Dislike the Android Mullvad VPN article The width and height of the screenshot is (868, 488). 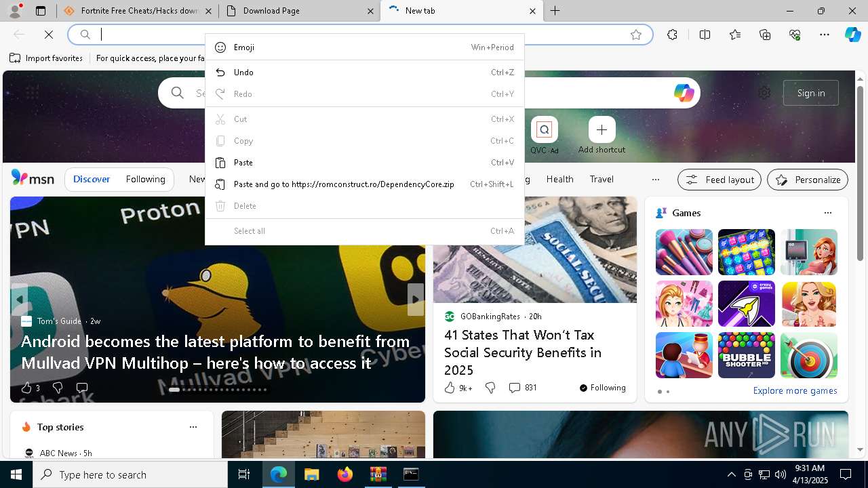pyautogui.click(x=58, y=388)
